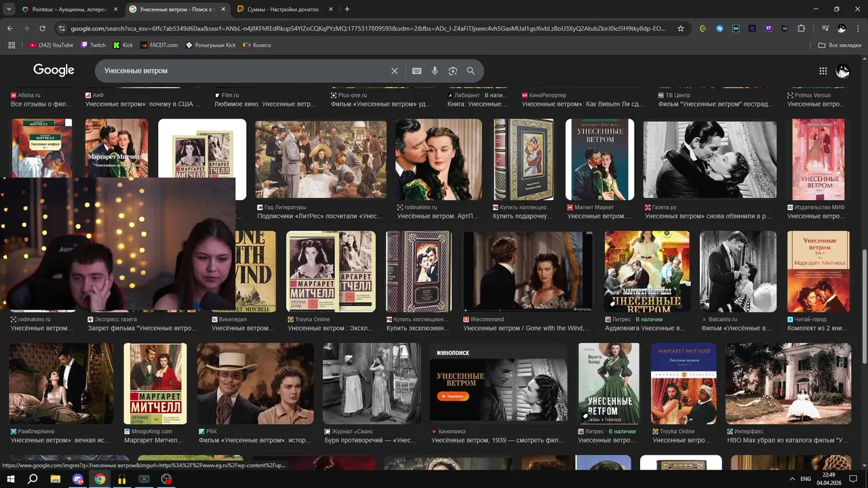Open File Explorer from the taskbar

56,479
